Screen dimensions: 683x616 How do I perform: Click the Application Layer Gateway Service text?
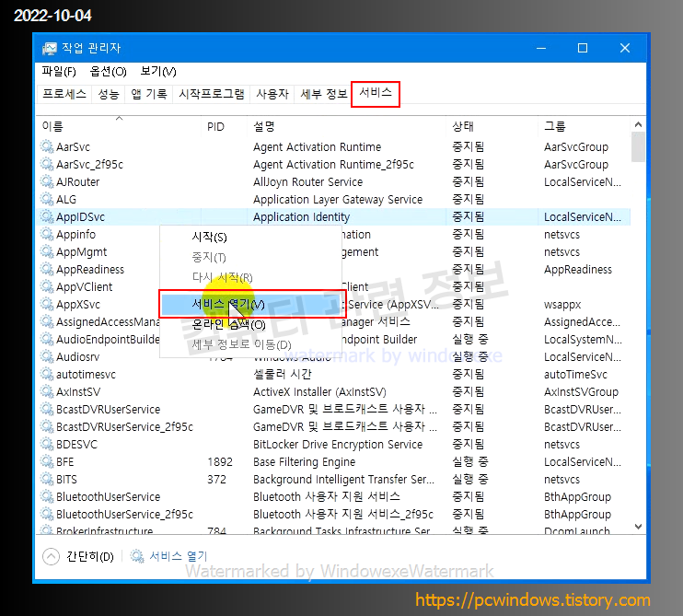point(338,199)
